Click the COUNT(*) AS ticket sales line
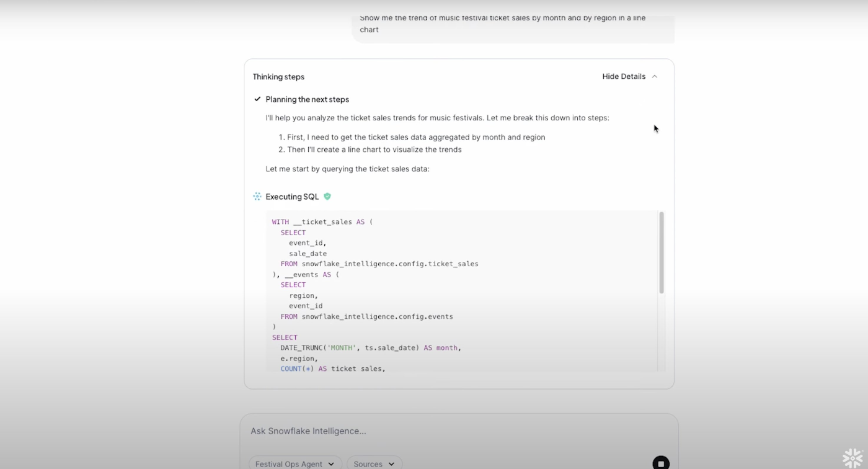 point(333,368)
